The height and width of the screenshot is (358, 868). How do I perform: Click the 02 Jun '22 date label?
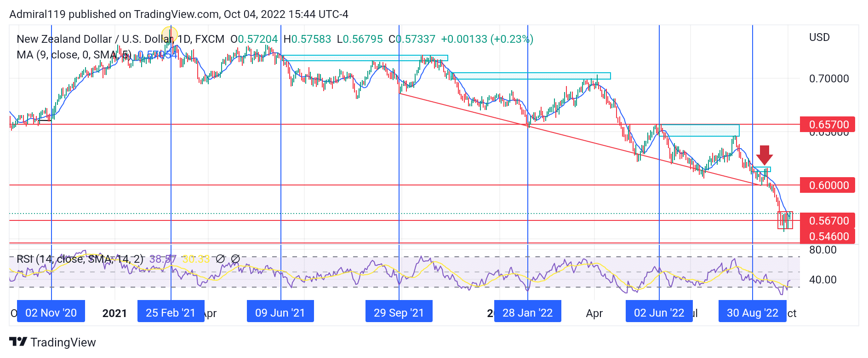pyautogui.click(x=659, y=311)
